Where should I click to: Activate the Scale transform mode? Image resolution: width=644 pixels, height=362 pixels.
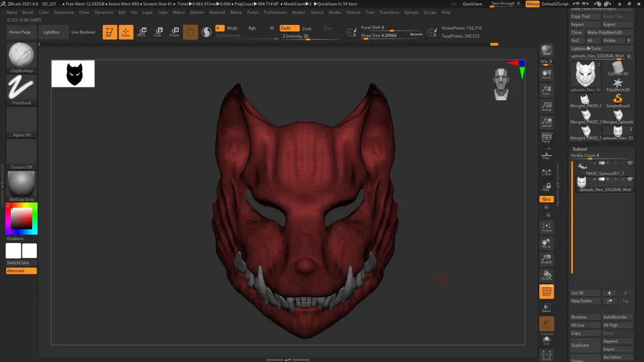pyautogui.click(x=157, y=32)
